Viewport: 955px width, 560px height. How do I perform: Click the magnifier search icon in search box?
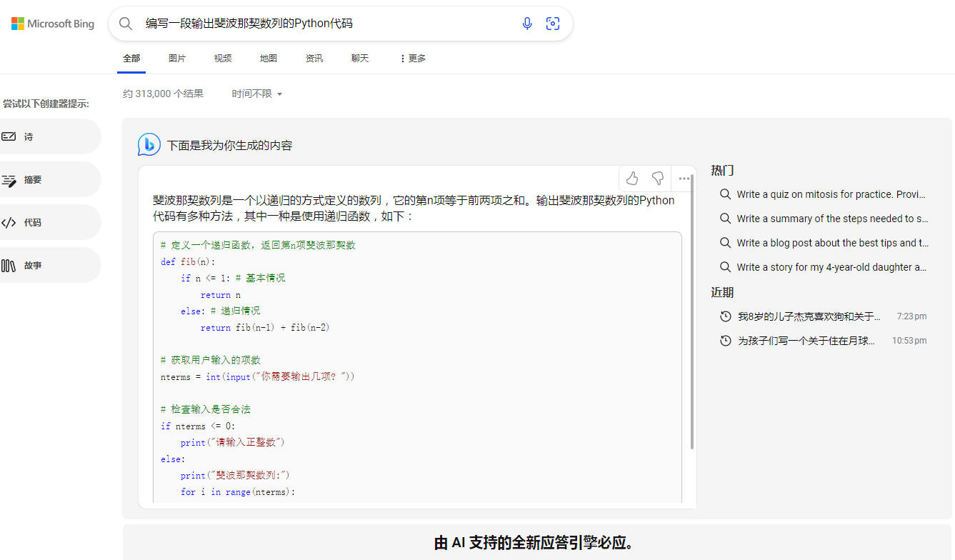[126, 24]
